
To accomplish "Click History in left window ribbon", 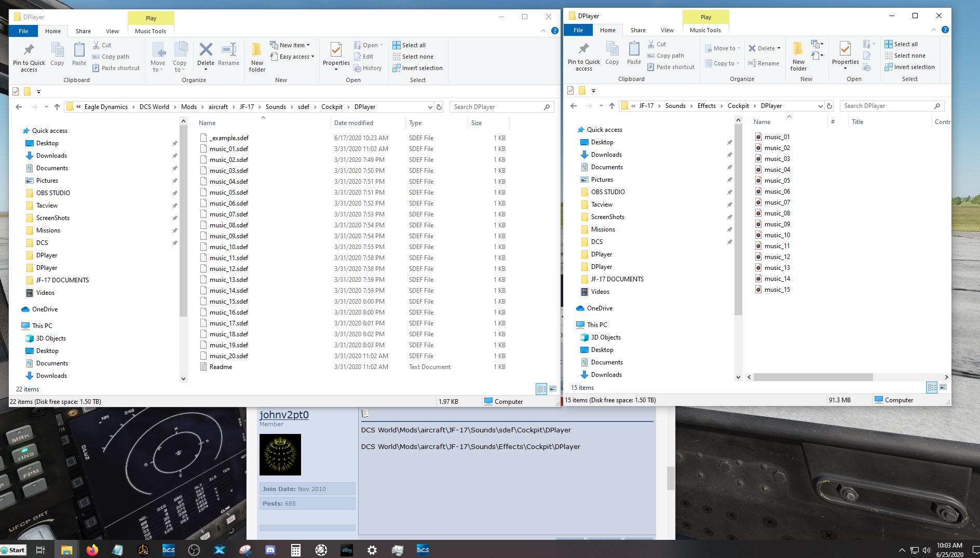I will click(367, 68).
